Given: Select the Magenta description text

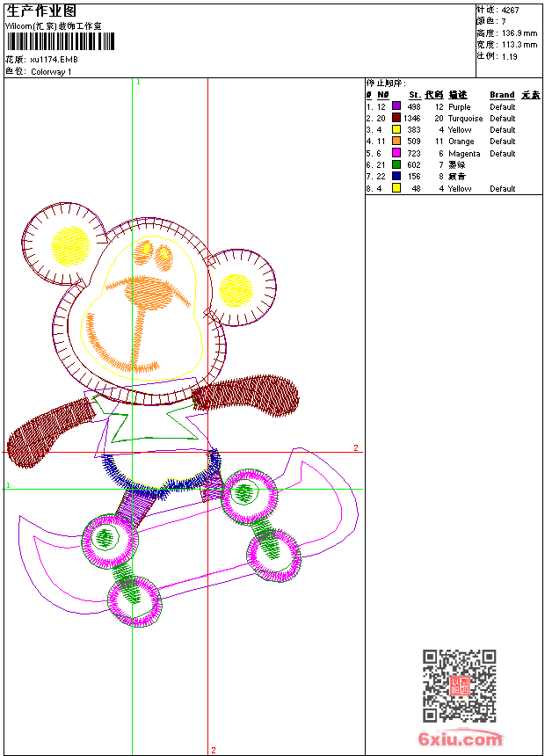Looking at the screenshot, I should (464, 154).
